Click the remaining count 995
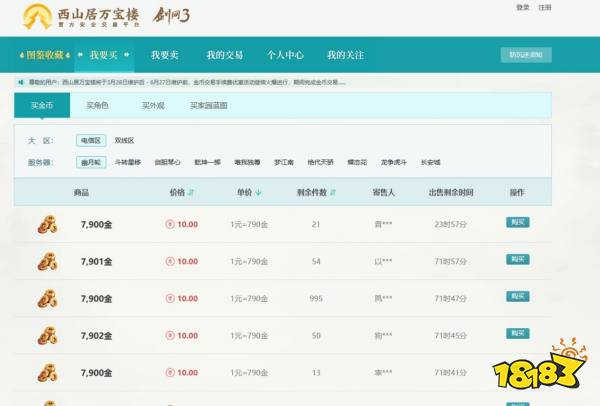 316,298
